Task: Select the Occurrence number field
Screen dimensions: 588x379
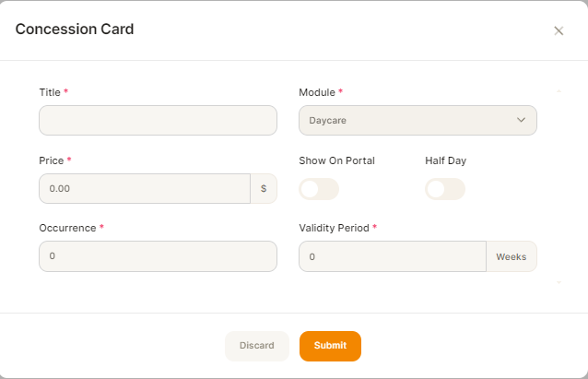Action: point(158,256)
